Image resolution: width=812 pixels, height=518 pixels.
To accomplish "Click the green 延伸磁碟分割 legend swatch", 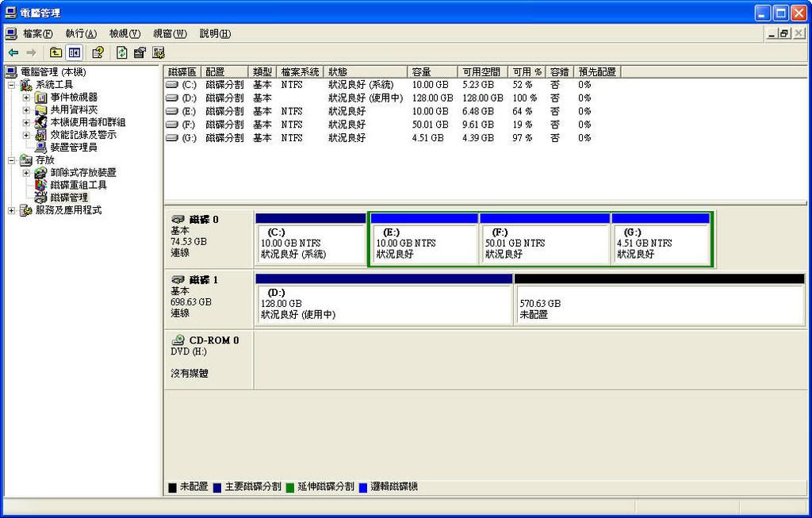I will pyautogui.click(x=290, y=486).
